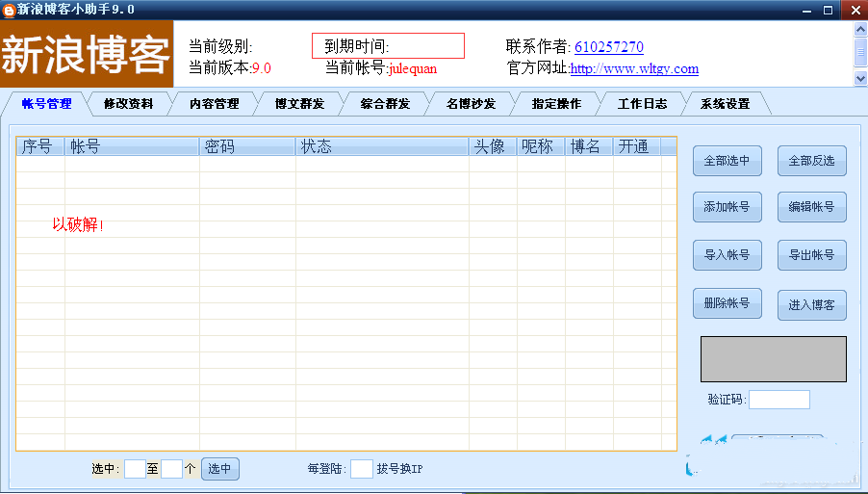Open the 工作日志 tab
Viewport: 868px width, 494px height.
[642, 104]
